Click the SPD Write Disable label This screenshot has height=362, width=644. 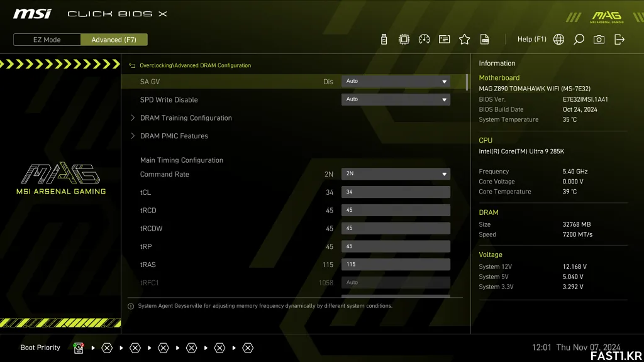[x=169, y=100]
